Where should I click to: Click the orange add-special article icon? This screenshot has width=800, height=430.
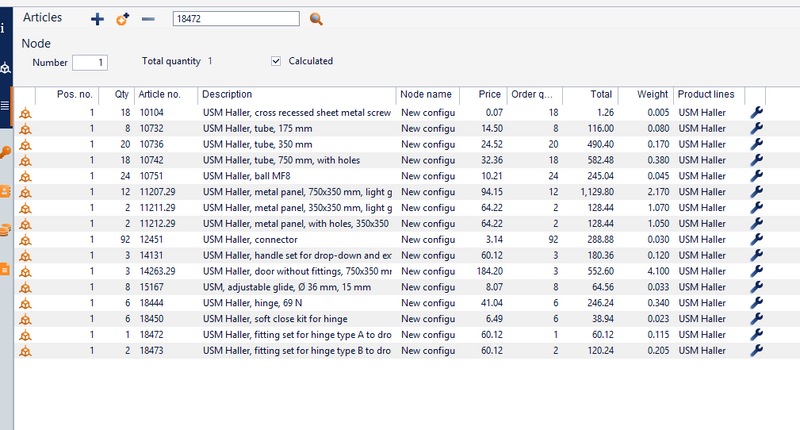click(x=122, y=19)
